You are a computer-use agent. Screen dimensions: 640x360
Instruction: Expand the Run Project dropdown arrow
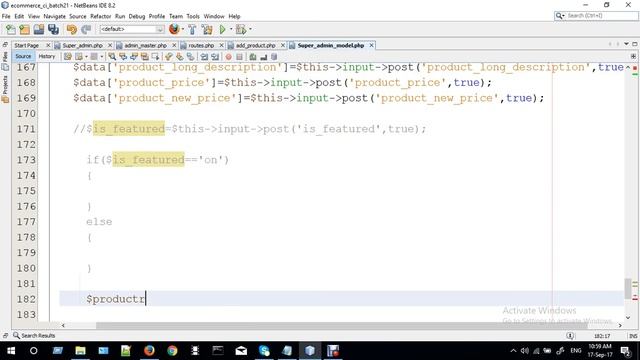coord(231,29)
